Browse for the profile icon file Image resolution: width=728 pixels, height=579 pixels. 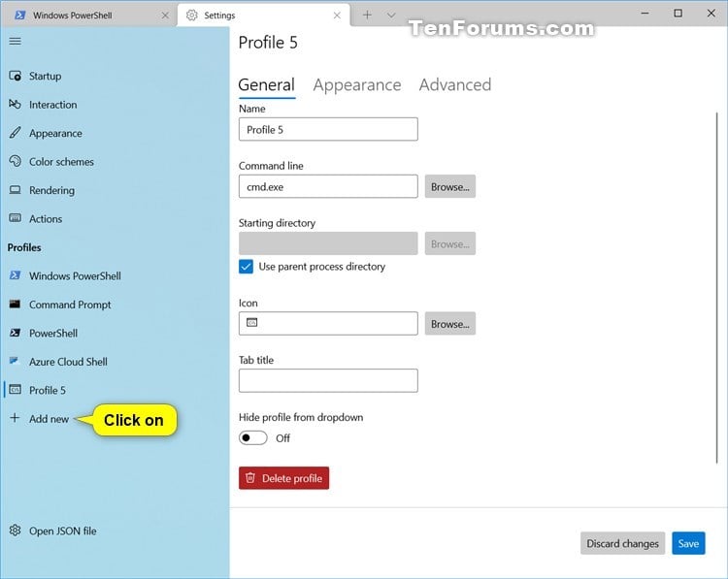point(449,324)
